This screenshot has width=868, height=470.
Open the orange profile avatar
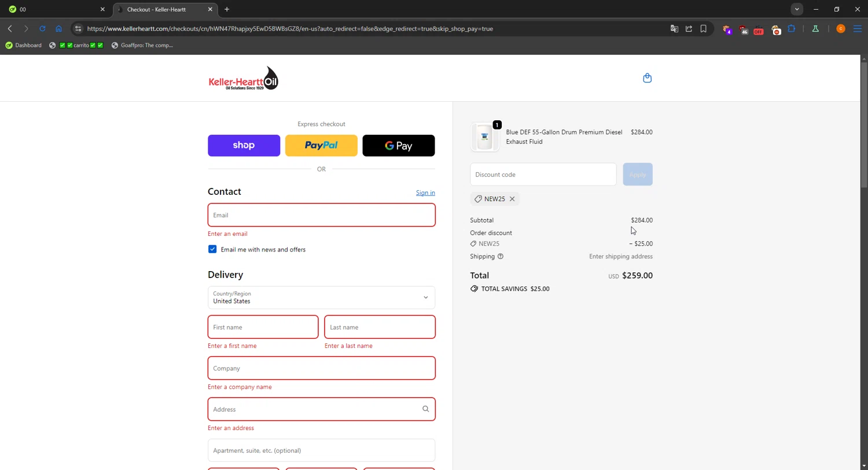tap(841, 28)
